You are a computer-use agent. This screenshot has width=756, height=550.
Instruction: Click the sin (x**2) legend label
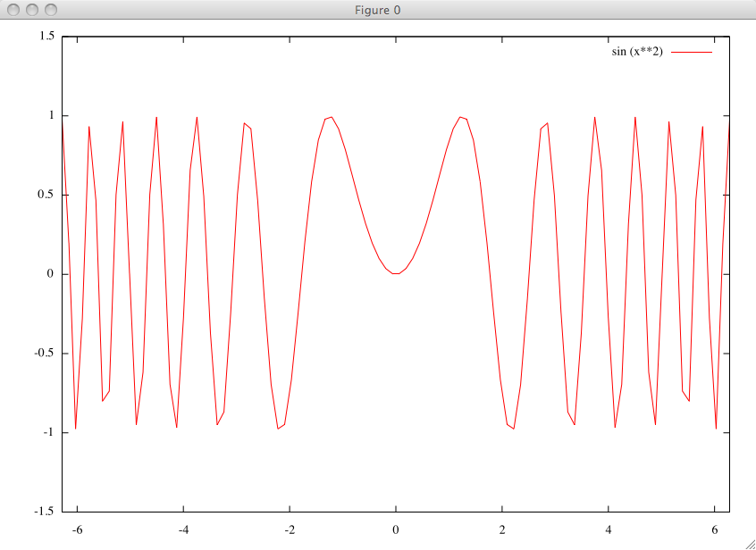pos(637,52)
